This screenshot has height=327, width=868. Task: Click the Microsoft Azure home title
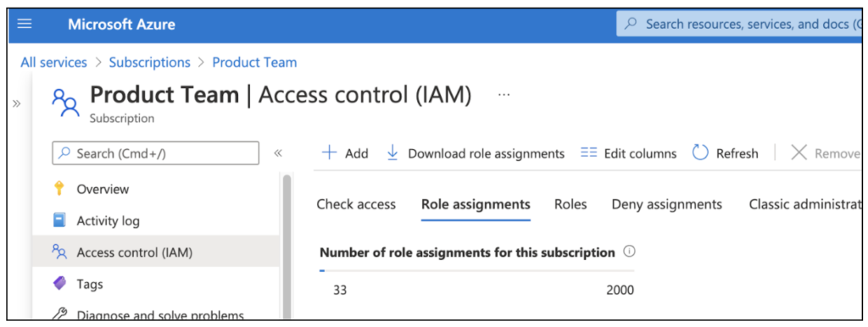click(x=122, y=25)
